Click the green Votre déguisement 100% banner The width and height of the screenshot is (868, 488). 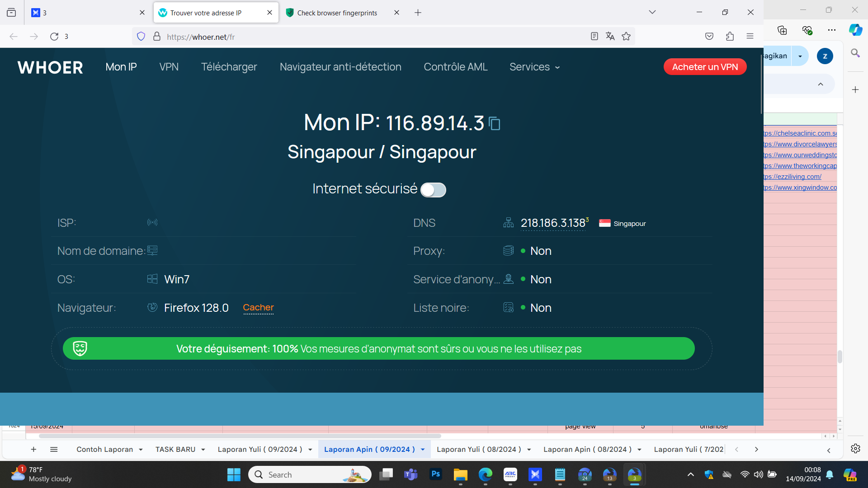(x=379, y=348)
